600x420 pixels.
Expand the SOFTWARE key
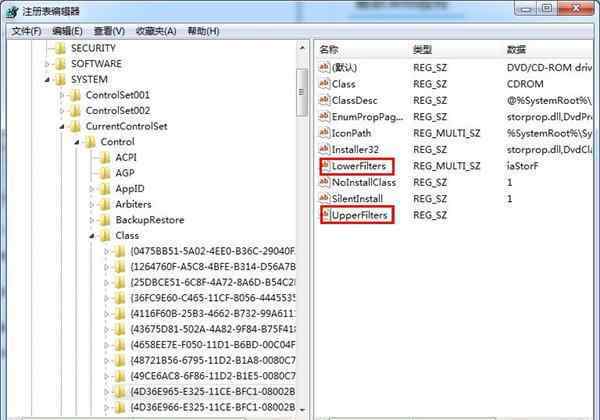[47, 64]
